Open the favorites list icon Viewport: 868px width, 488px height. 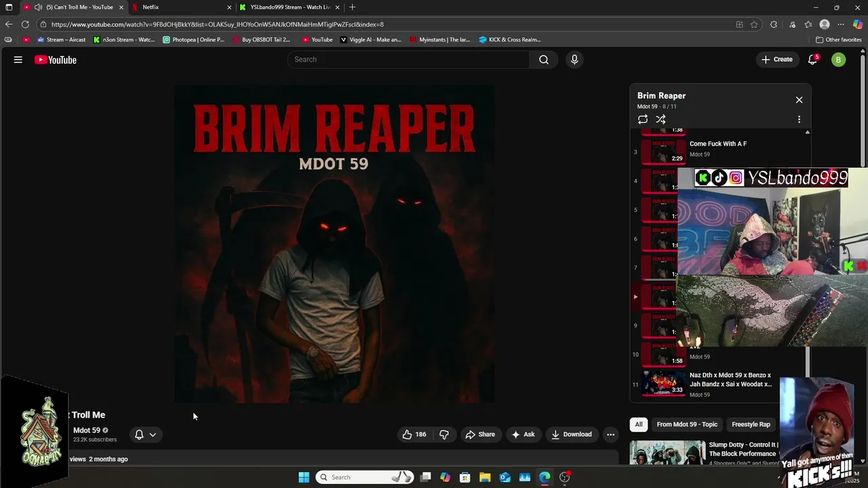click(x=808, y=24)
